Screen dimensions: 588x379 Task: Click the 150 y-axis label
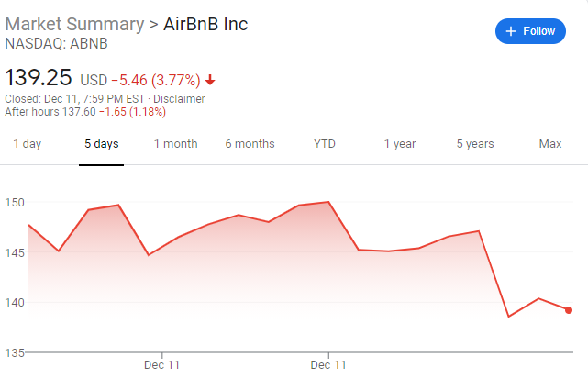click(14, 202)
